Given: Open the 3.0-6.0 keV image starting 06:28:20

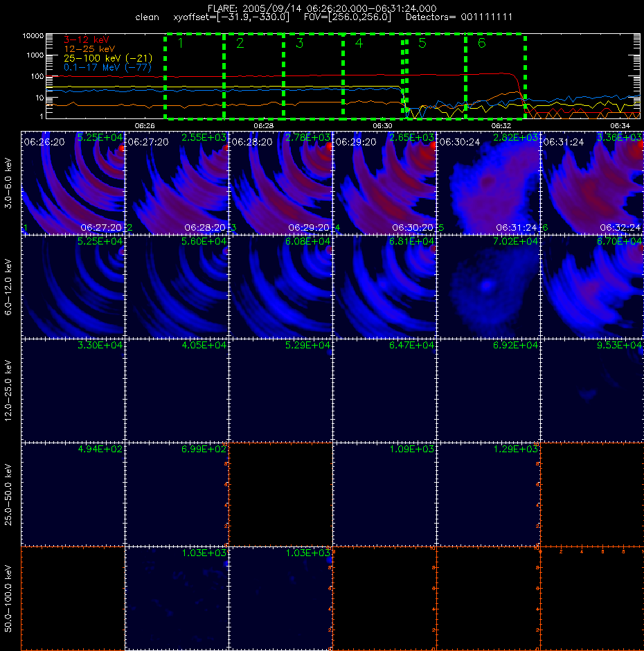Looking at the screenshot, I should pos(280,183).
